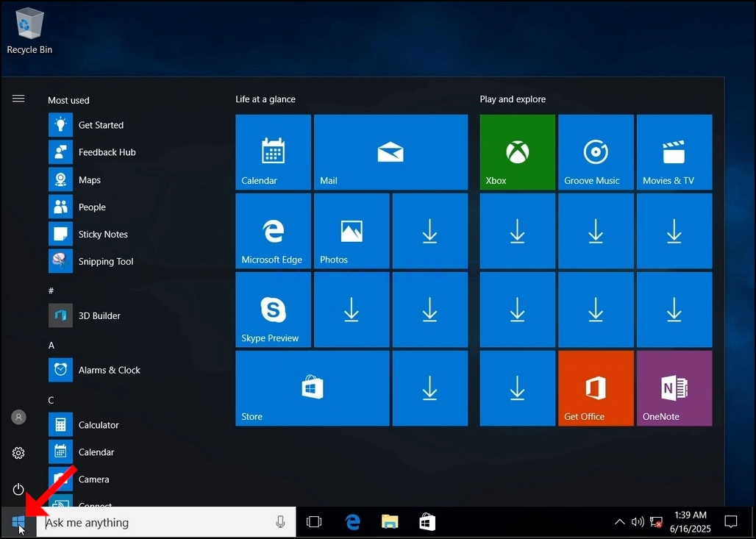Click the 'Most used' heading
The width and height of the screenshot is (756, 539).
pos(68,100)
